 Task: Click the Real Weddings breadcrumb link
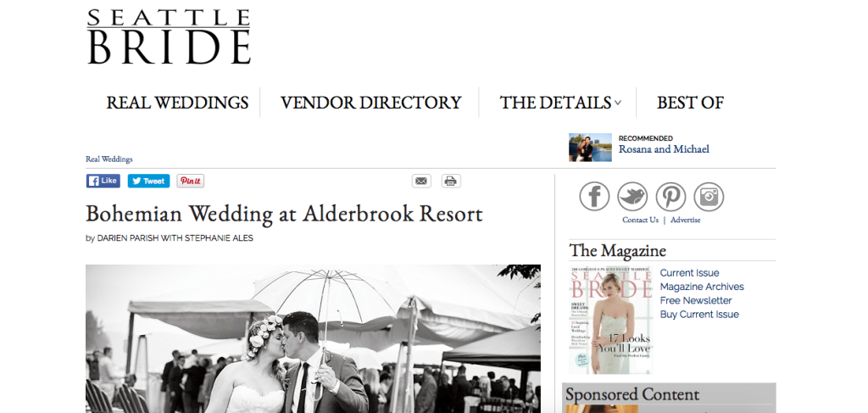(109, 159)
